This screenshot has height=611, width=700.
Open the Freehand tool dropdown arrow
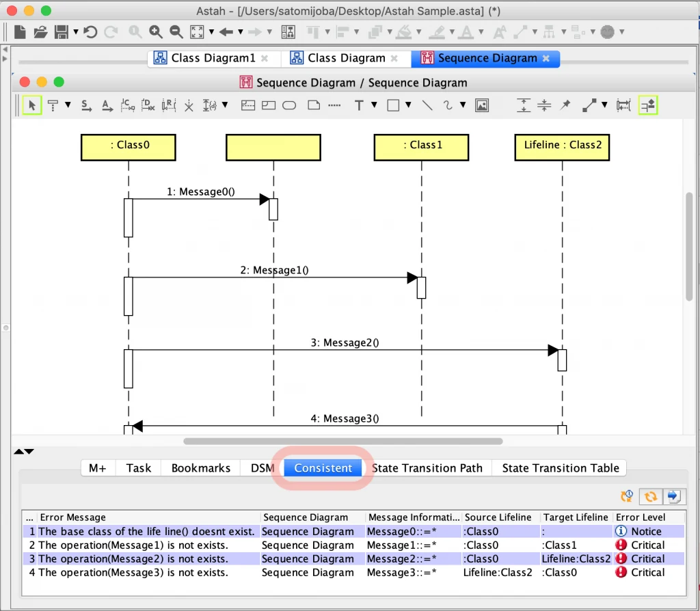click(x=463, y=105)
